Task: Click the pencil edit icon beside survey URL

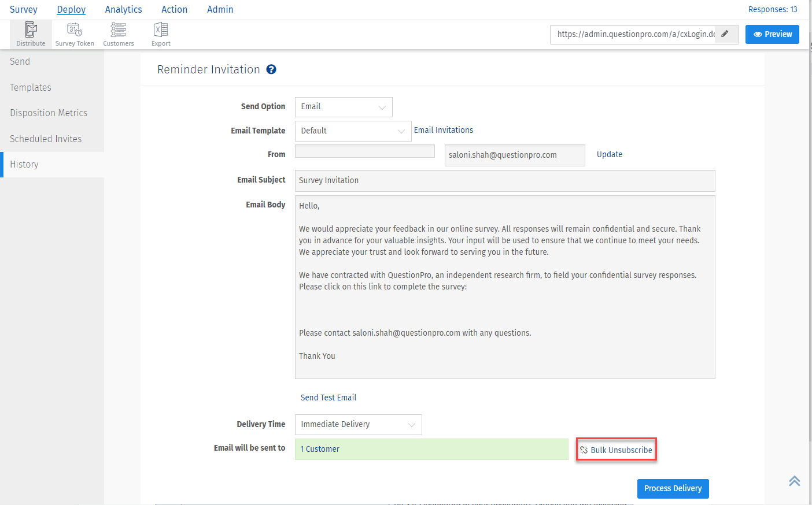Action: (725, 34)
